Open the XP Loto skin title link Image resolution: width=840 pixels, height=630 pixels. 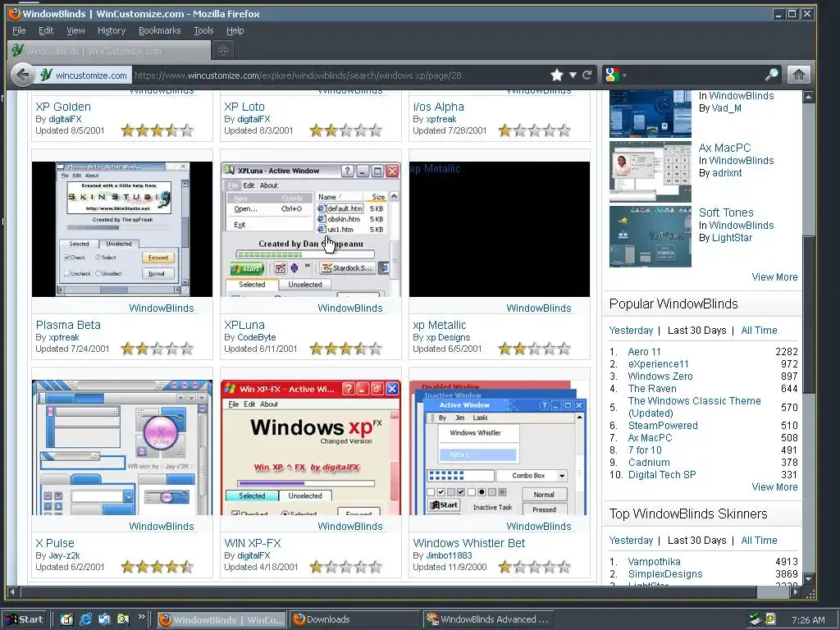[x=244, y=107]
